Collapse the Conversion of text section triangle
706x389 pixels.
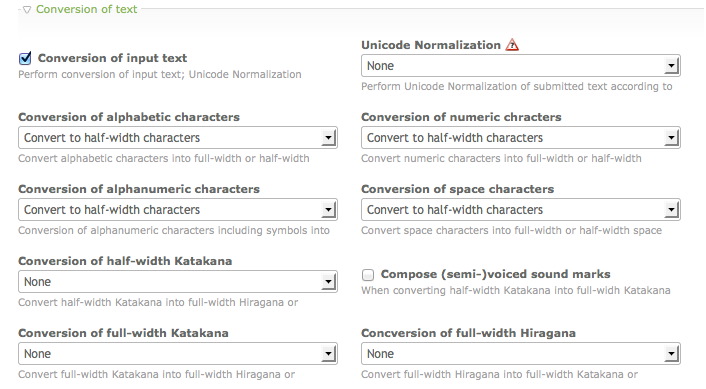pyautogui.click(x=27, y=9)
